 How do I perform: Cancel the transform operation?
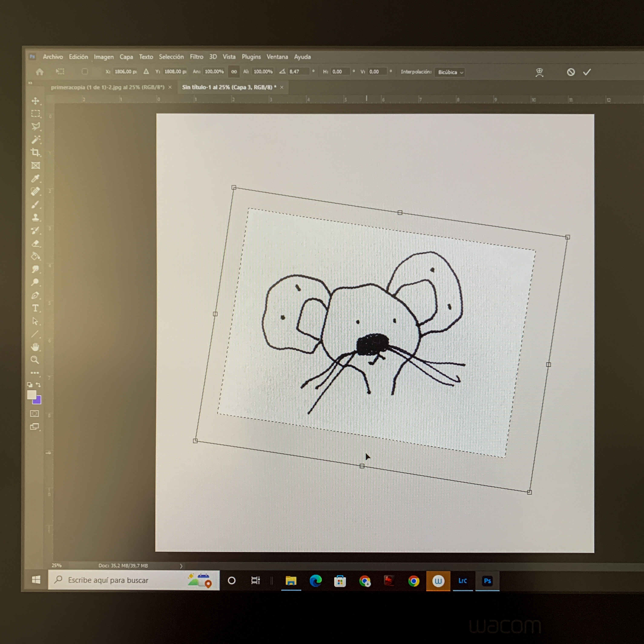tap(571, 72)
